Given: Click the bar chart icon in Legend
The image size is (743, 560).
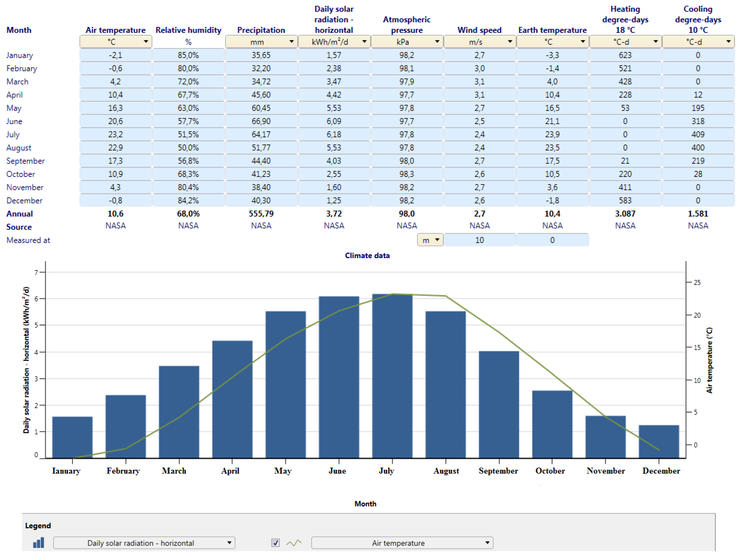Looking at the screenshot, I should (38, 543).
